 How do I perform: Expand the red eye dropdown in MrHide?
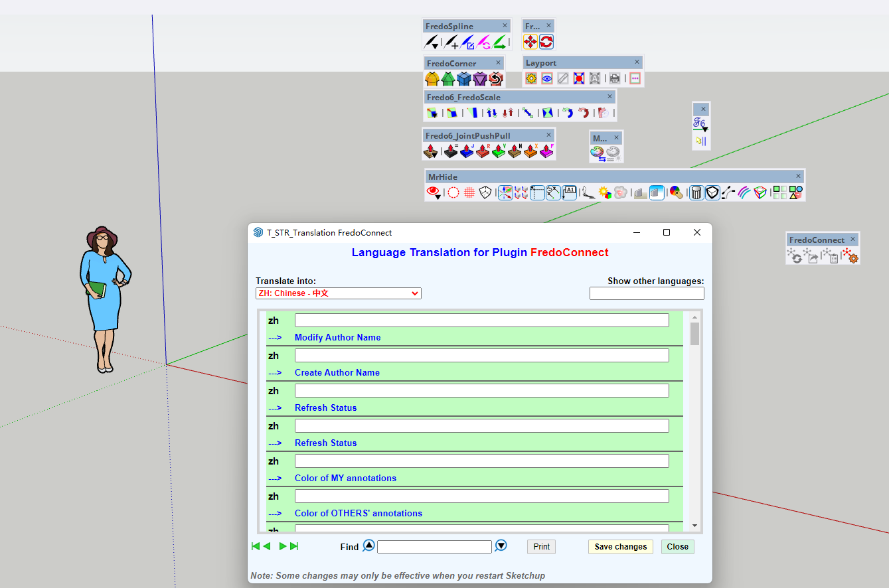tap(434, 193)
